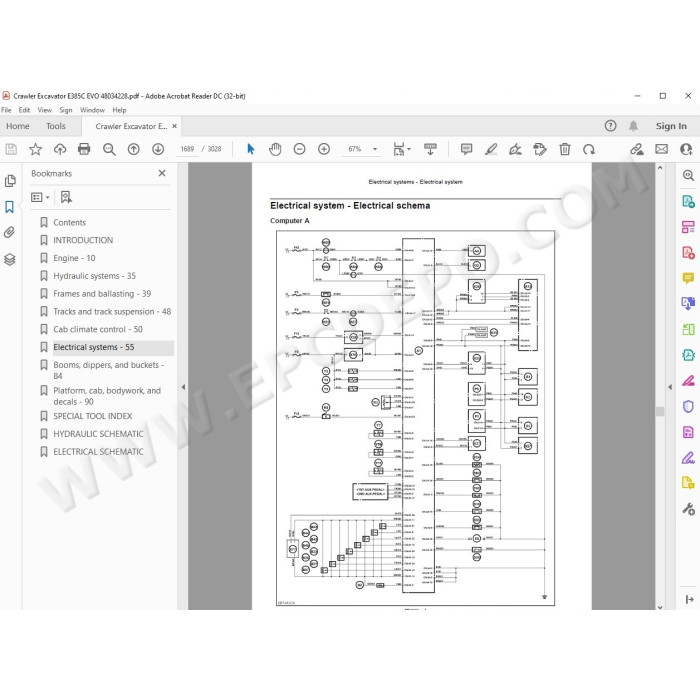This screenshot has height=700, width=700.
Task: Rotate the page view icon
Action: 589,149
